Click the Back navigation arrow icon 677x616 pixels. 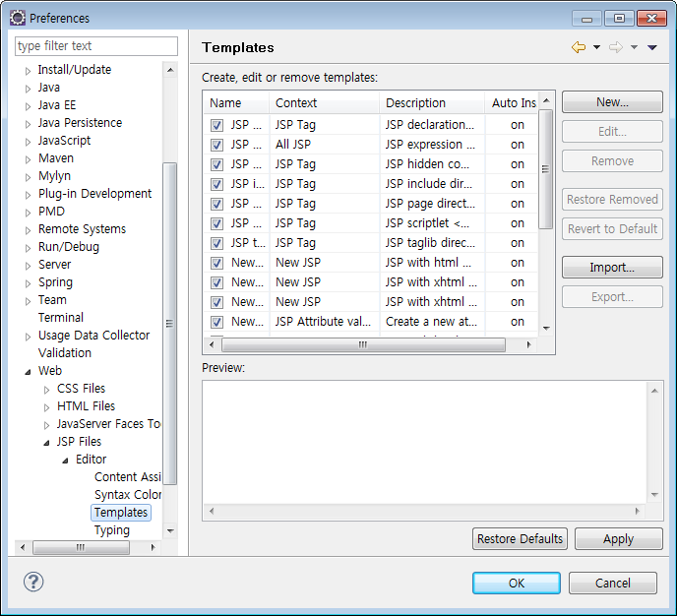[x=578, y=47]
